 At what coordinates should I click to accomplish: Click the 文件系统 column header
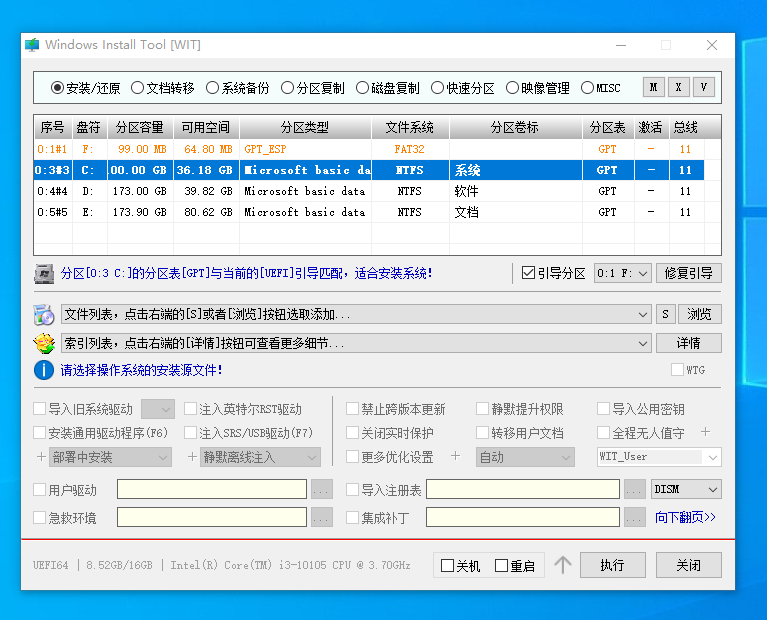[x=410, y=128]
